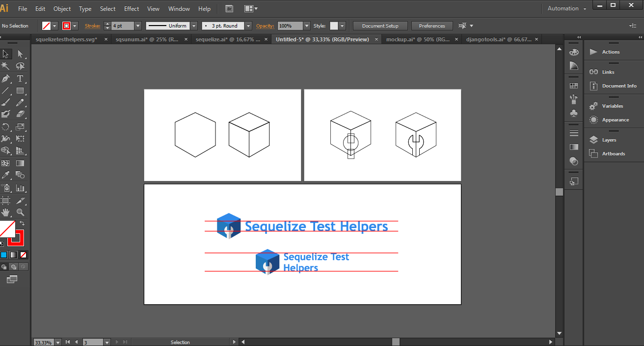This screenshot has height=346, width=644.
Task: Open the Artboards panel
Action: (613, 154)
